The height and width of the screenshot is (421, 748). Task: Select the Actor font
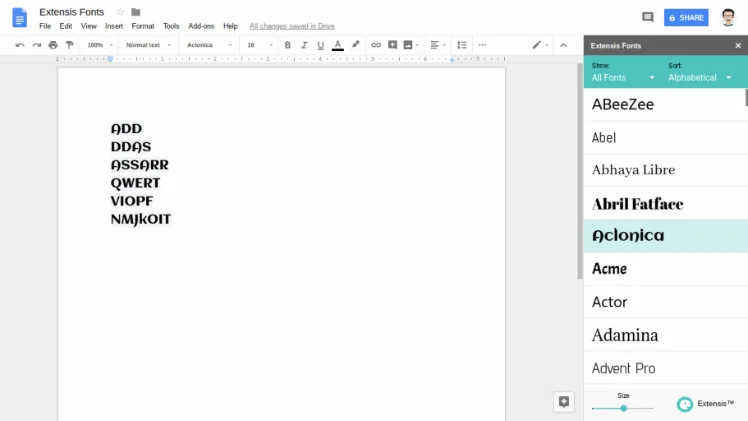[665, 302]
